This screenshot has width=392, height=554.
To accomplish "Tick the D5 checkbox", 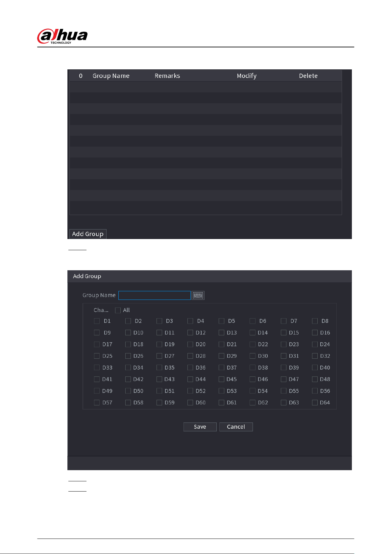I will pyautogui.click(x=221, y=321).
